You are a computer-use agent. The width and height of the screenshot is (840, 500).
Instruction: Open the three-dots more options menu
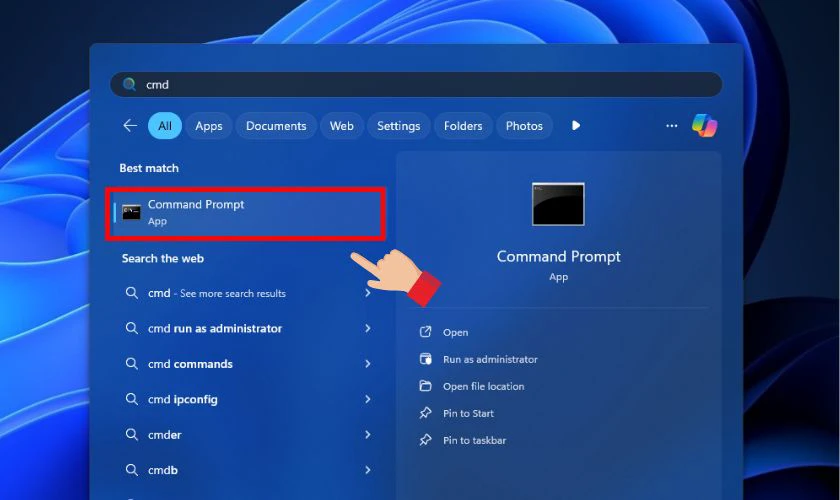click(x=672, y=126)
